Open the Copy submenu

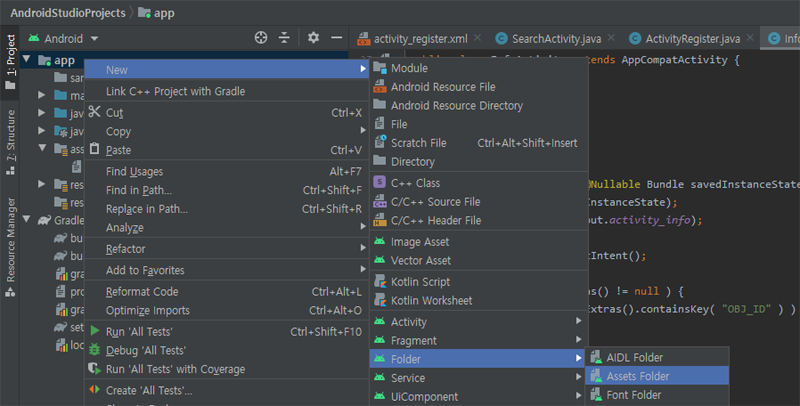[x=227, y=131]
